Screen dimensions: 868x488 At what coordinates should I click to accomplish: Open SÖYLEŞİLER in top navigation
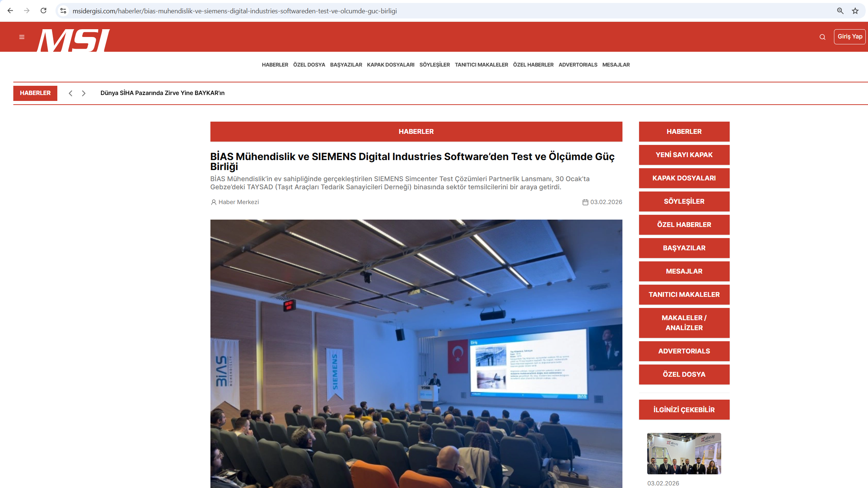pyautogui.click(x=434, y=65)
